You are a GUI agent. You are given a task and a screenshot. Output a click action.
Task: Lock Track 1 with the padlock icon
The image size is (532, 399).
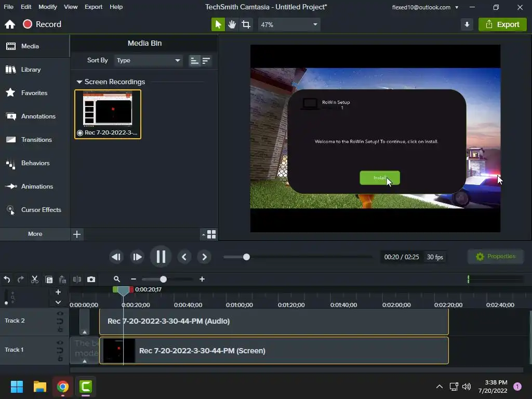(x=60, y=358)
